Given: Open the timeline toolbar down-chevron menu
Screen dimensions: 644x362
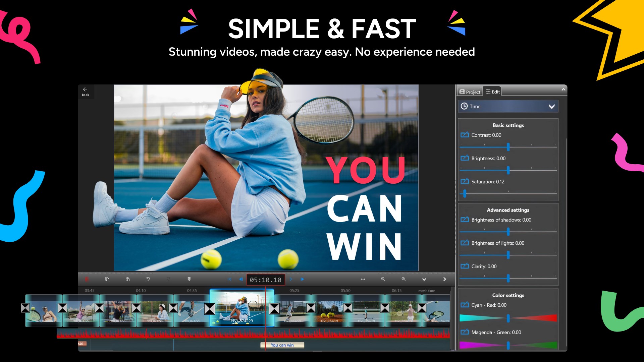Looking at the screenshot, I should click(x=424, y=279).
